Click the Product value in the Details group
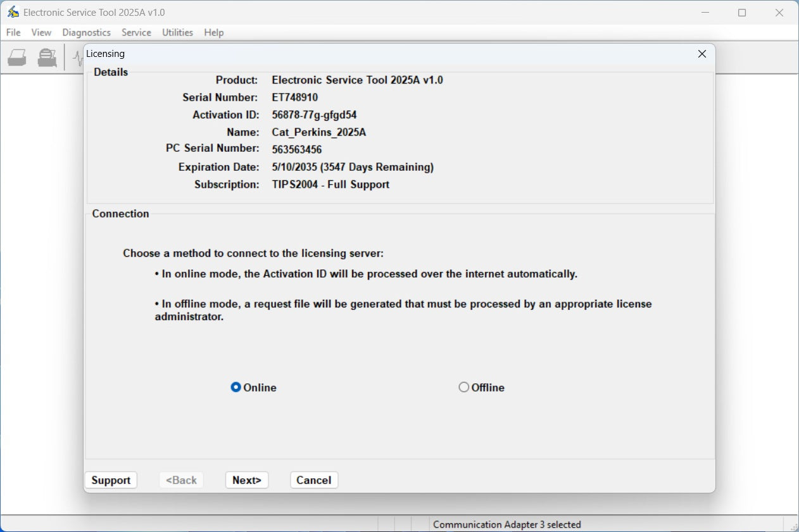The width and height of the screenshot is (799, 532). click(x=357, y=80)
